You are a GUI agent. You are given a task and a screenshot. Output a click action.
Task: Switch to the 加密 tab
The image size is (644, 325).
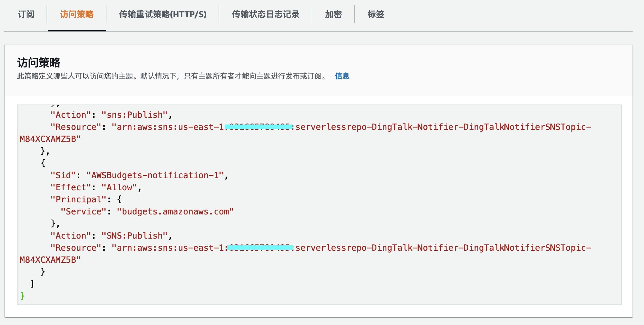(333, 14)
